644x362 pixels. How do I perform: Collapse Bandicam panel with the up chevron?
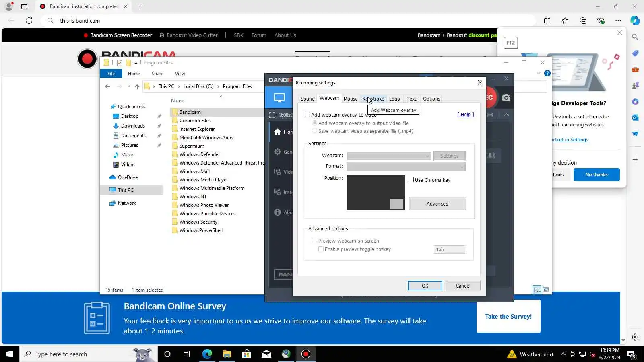[506, 115]
